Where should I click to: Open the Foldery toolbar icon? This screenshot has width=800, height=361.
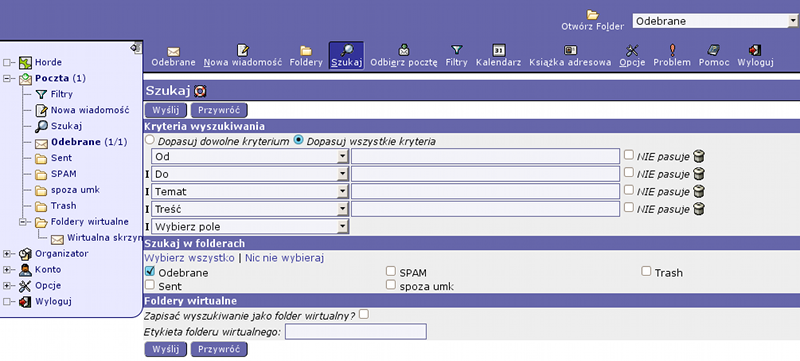coord(306,50)
